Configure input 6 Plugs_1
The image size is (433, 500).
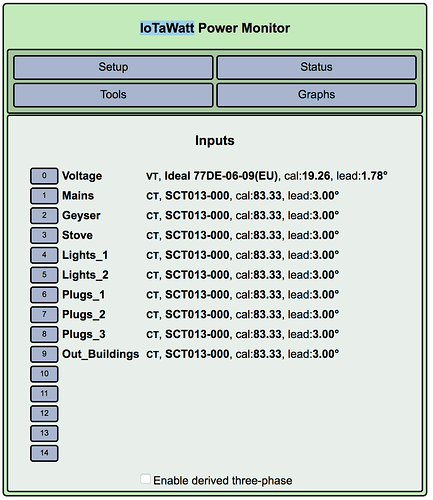pyautogui.click(x=44, y=295)
